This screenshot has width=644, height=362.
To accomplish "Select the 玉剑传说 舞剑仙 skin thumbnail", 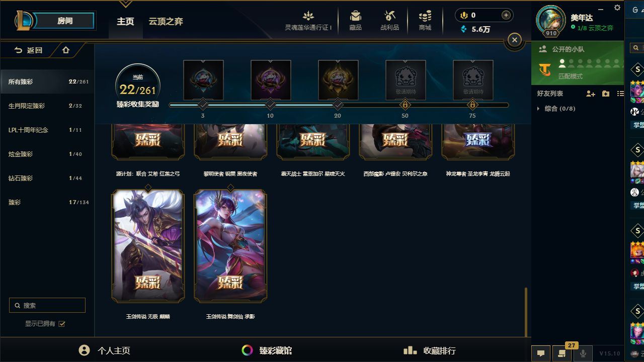I will [x=230, y=246].
